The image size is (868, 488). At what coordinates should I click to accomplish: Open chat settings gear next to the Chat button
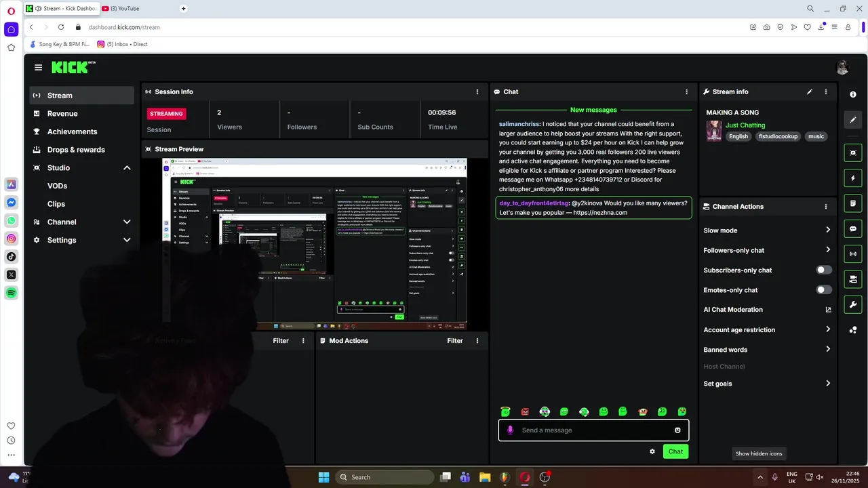[x=652, y=451]
